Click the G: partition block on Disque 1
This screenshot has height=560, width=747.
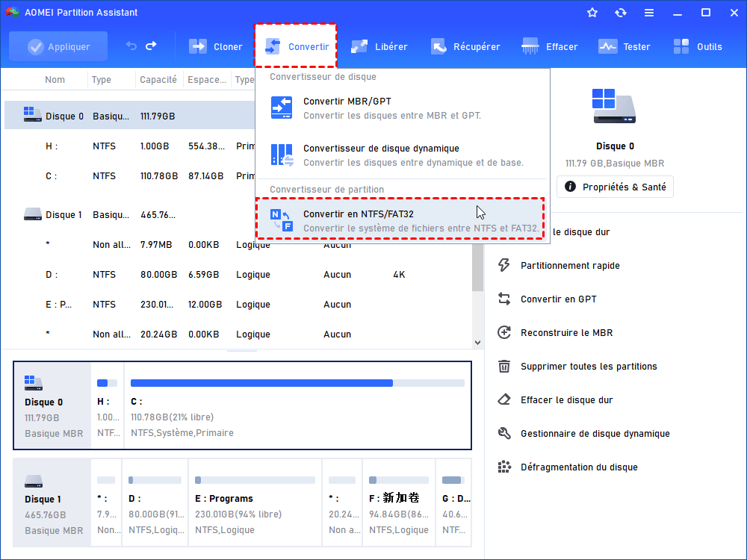coord(453,503)
